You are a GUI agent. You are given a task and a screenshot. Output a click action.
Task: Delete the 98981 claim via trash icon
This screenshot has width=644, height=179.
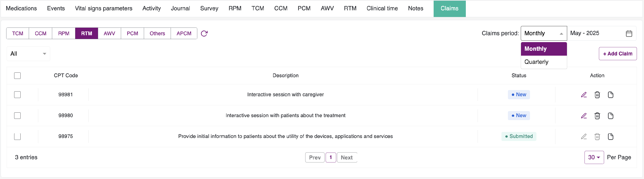pos(597,95)
